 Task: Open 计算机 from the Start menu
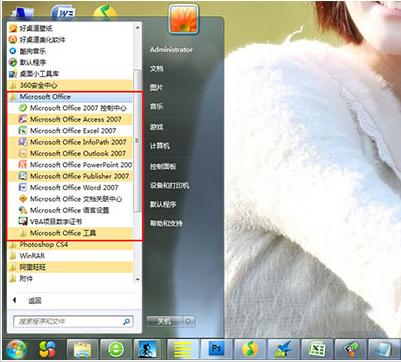tap(160, 146)
